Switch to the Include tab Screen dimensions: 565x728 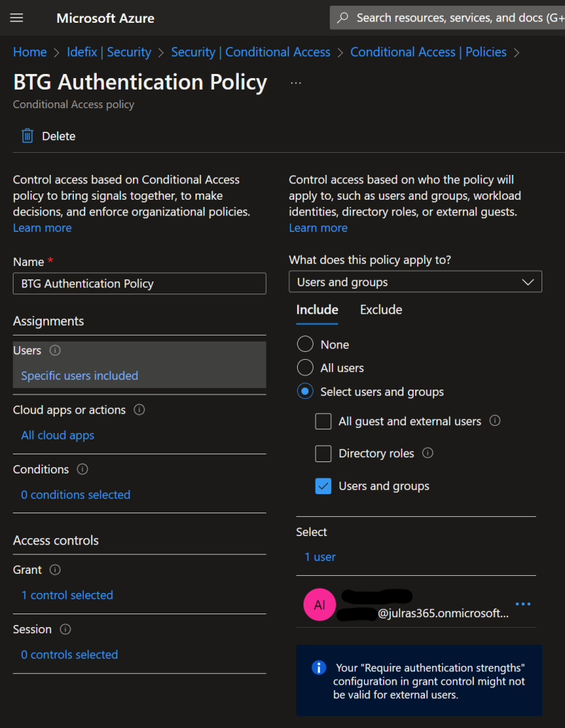(x=317, y=310)
